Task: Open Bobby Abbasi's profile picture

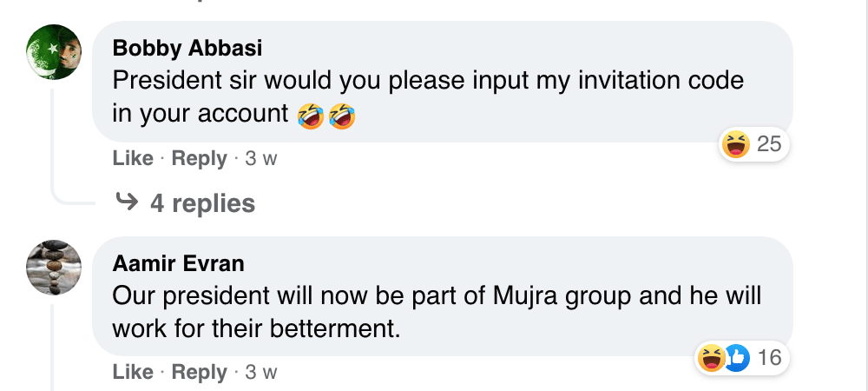Action: 55,53
